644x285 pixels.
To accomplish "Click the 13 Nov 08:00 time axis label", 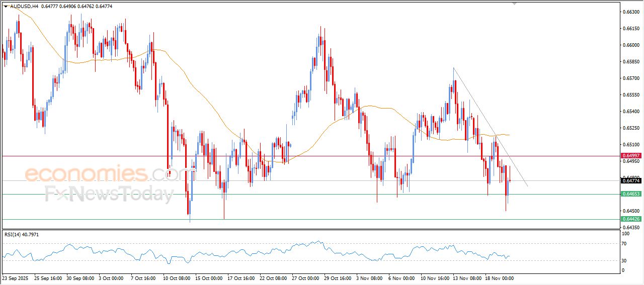I will click(467, 277).
